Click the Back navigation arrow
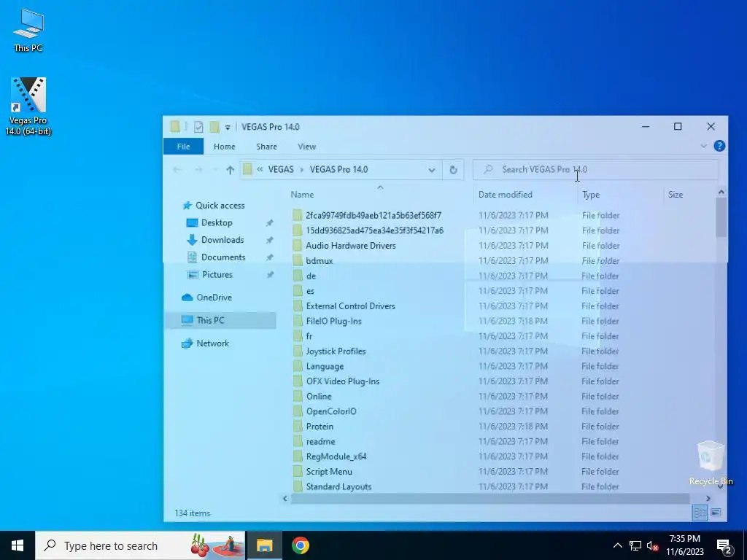The image size is (747, 560). pos(177,169)
